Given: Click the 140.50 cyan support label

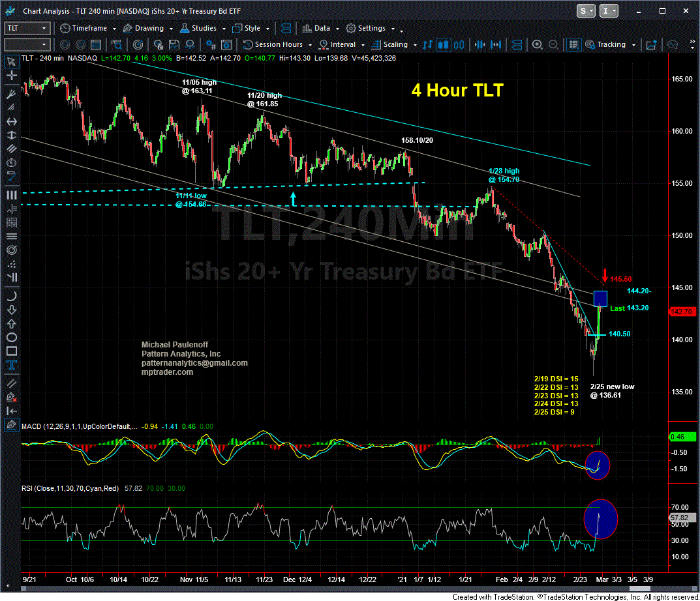Looking at the screenshot, I should tap(620, 334).
